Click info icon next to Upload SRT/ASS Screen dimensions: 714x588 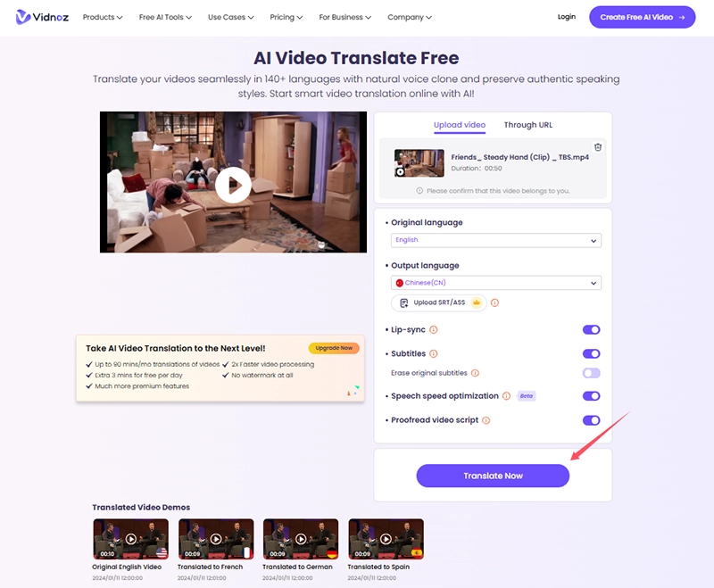[494, 302]
